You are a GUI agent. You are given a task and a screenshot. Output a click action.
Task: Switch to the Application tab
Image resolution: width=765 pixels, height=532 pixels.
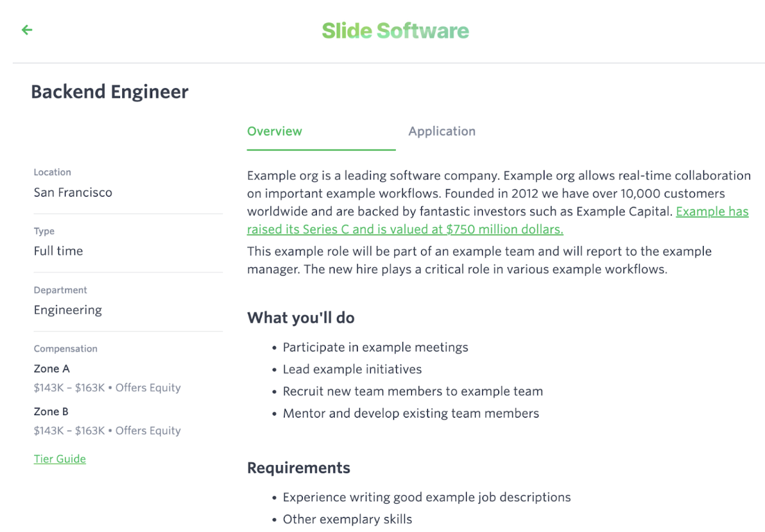coord(442,131)
